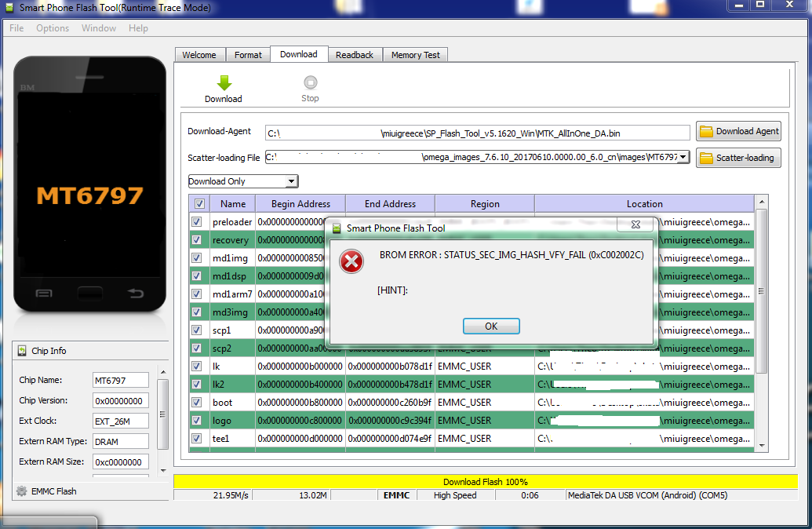This screenshot has height=529, width=812.
Task: Toggle the select-all checkbox in table header
Action: pyautogui.click(x=199, y=204)
